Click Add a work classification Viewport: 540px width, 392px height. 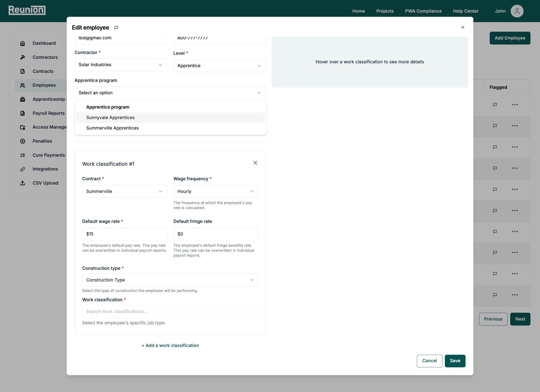[x=170, y=345]
